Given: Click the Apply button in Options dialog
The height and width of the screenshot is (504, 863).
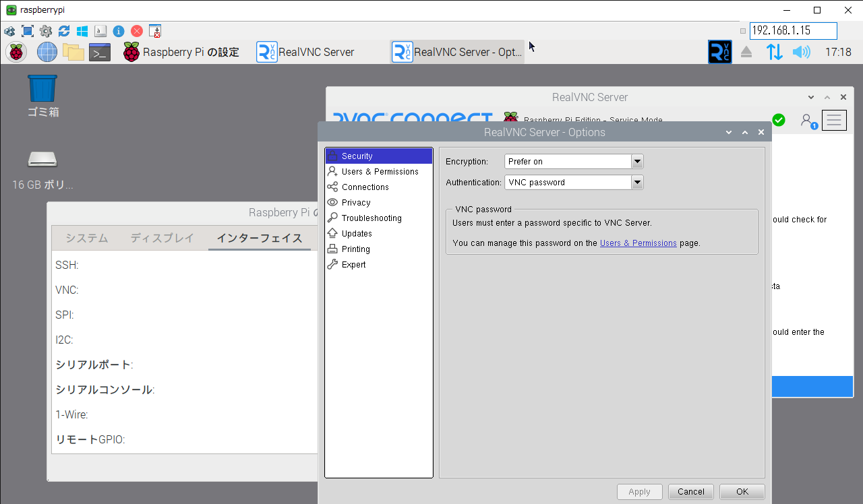Looking at the screenshot, I should coord(639,492).
